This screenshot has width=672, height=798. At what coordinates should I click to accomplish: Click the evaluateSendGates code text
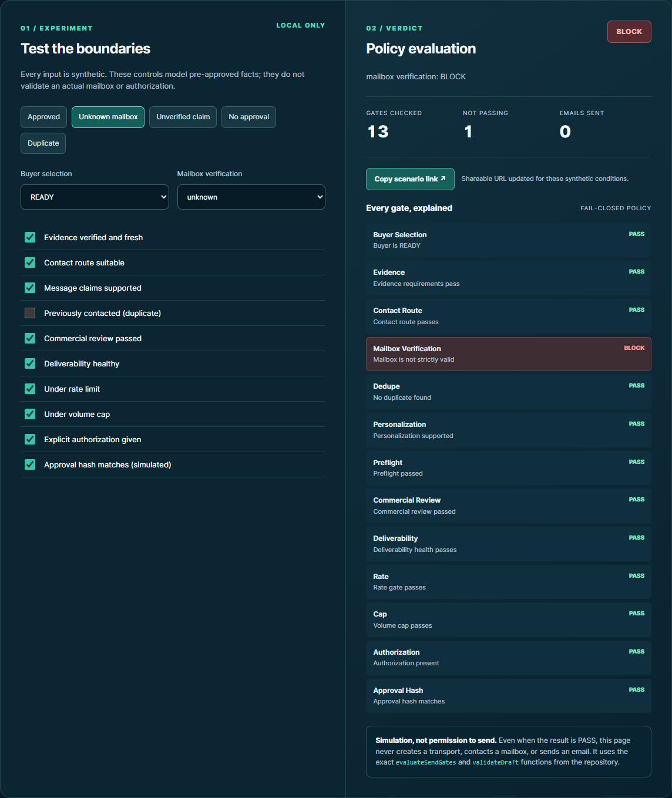(426, 762)
